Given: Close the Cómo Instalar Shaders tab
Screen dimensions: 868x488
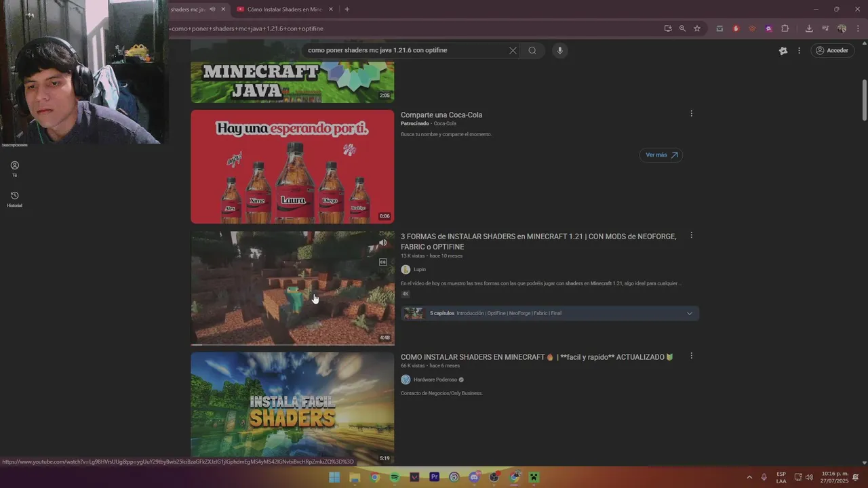Looking at the screenshot, I should tap(331, 9).
